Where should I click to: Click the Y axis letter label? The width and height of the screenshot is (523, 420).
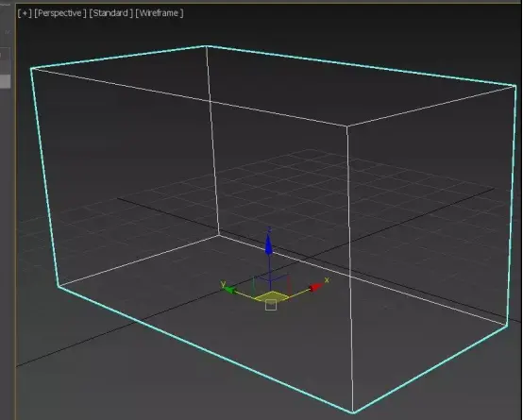223,284
